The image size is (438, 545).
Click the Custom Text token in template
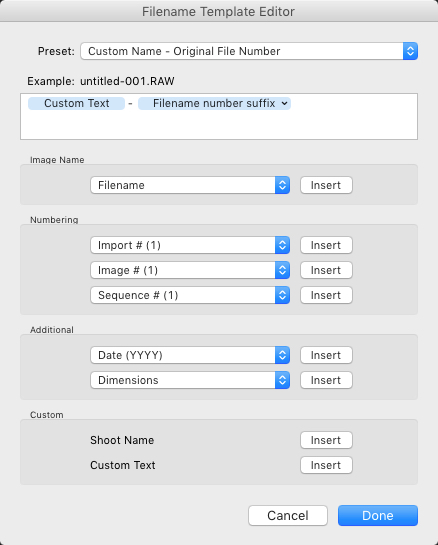[76, 103]
